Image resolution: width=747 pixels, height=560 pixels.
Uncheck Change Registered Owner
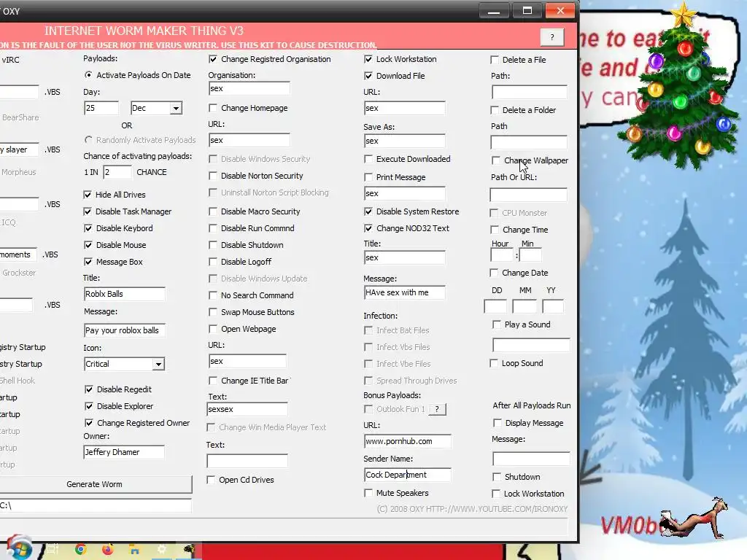click(x=88, y=422)
